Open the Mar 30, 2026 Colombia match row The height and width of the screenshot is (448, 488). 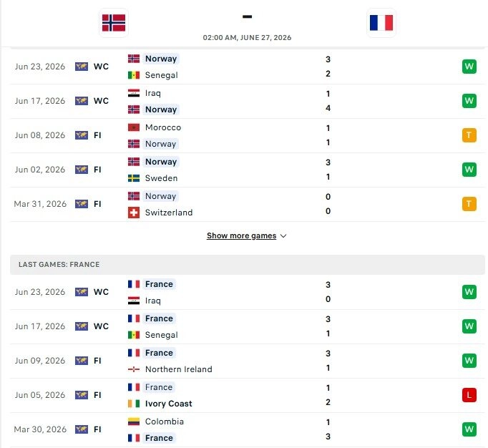(248, 429)
